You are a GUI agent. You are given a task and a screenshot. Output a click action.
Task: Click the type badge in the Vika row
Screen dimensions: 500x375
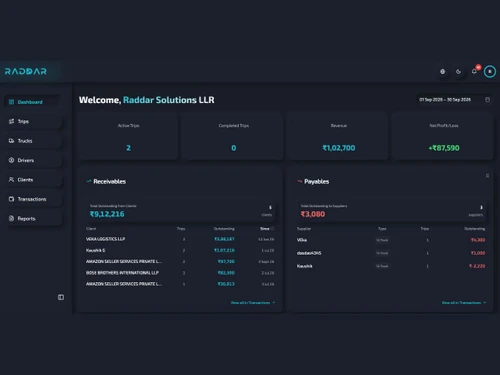pyautogui.click(x=382, y=240)
